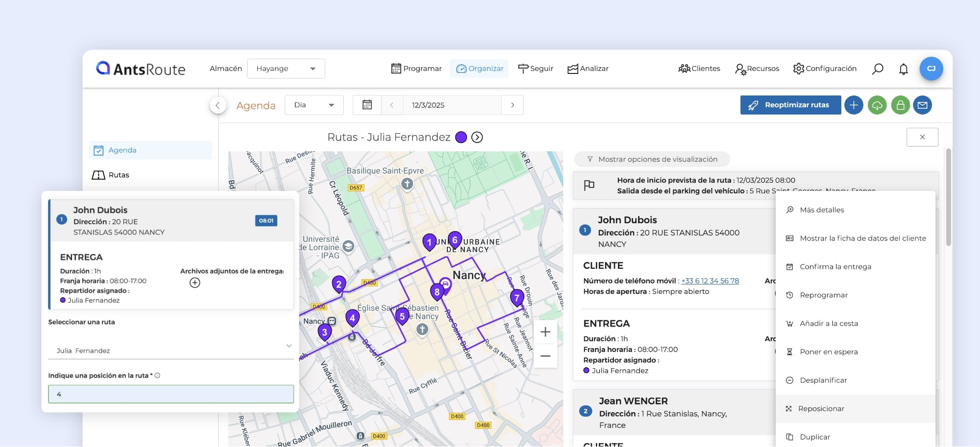Click the blue plus add button
Screen dimensions: 980x447
tap(853, 105)
